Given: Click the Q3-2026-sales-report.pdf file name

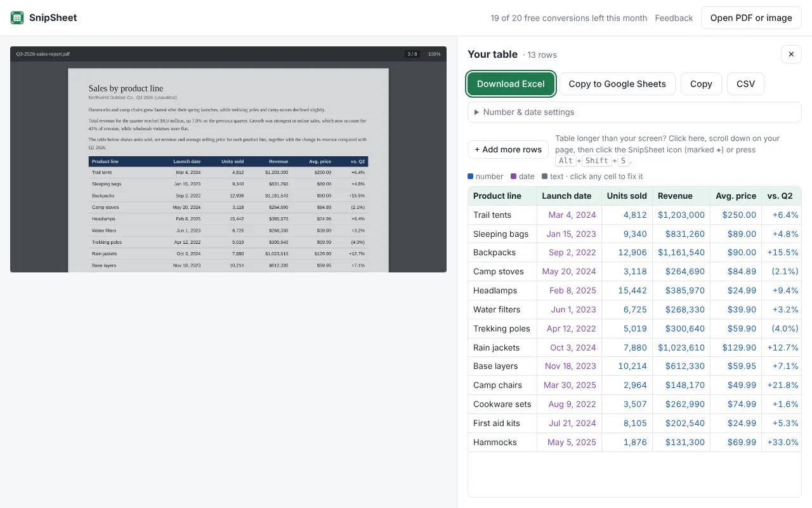Looking at the screenshot, I should pos(43,54).
